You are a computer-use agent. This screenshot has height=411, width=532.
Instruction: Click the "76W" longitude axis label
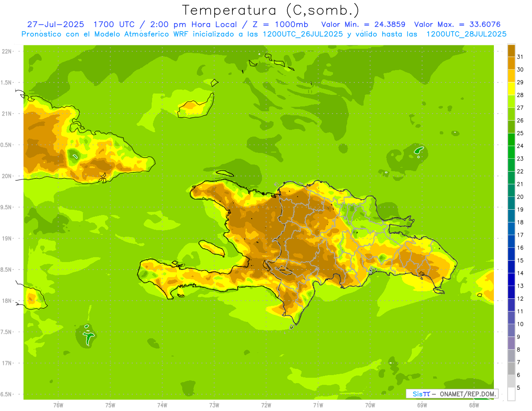pyautogui.click(x=58, y=405)
